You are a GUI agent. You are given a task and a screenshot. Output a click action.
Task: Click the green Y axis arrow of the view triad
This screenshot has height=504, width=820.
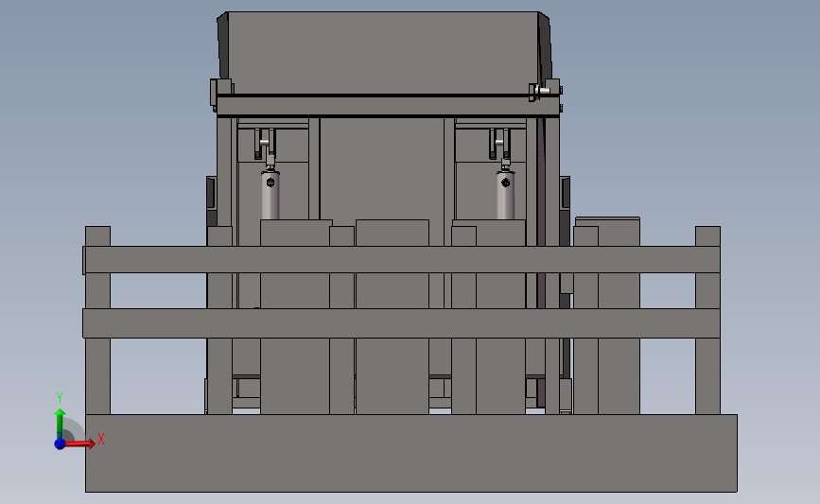click(60, 424)
